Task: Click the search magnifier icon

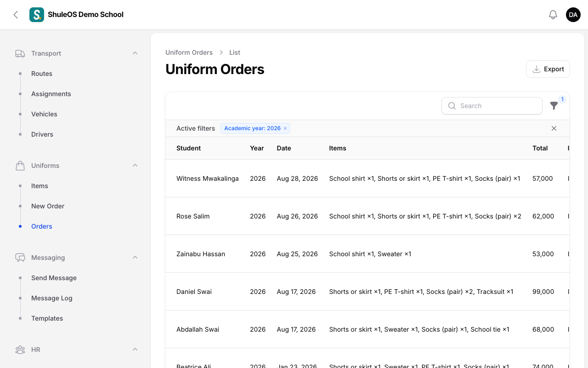Action: (x=452, y=106)
